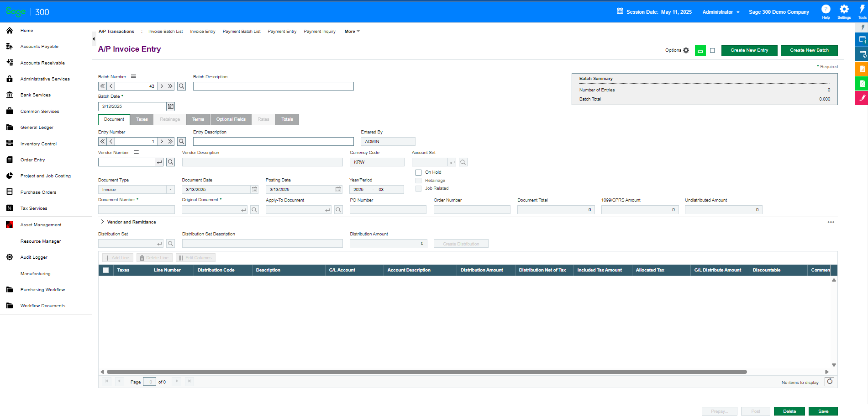Open the Document Type dropdown
This screenshot has width=868, height=416.
(x=137, y=189)
